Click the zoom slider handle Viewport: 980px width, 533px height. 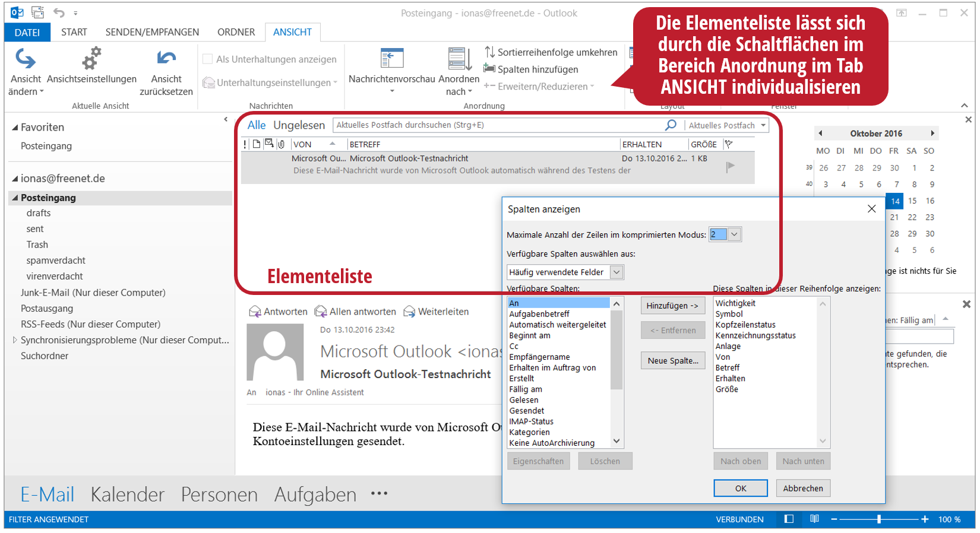[x=879, y=519]
